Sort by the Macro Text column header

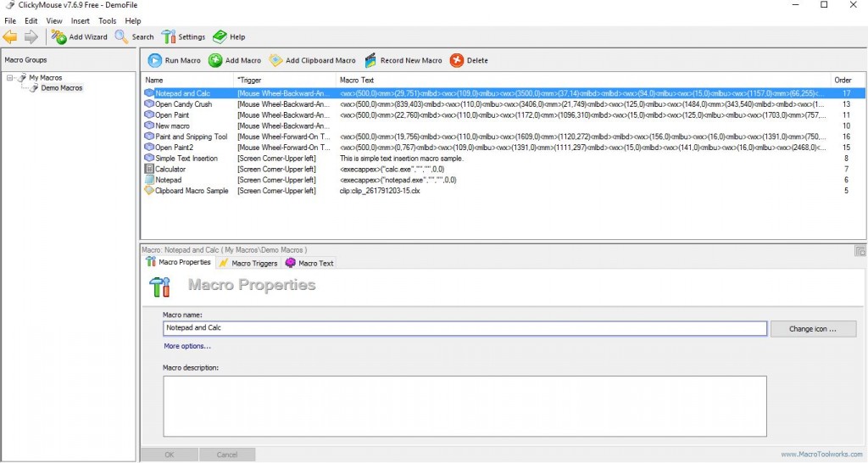point(583,81)
